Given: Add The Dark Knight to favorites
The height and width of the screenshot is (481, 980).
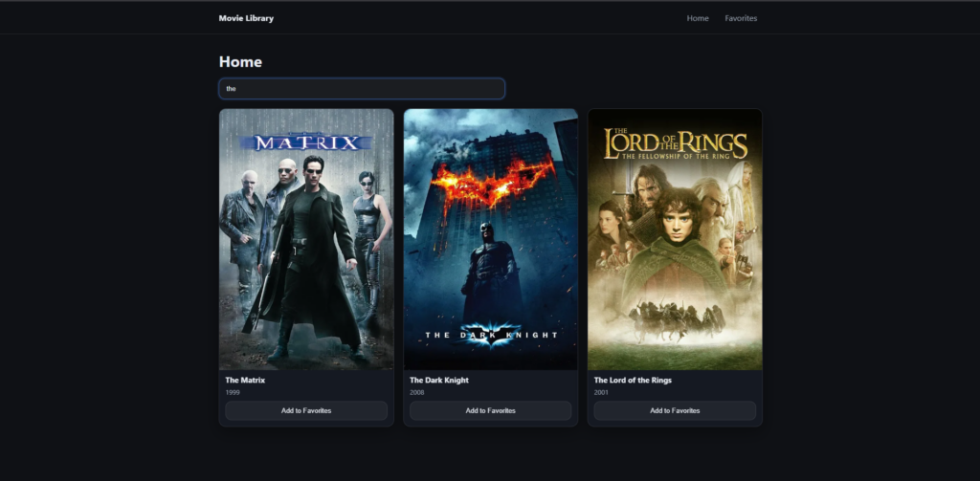Looking at the screenshot, I should [x=490, y=410].
